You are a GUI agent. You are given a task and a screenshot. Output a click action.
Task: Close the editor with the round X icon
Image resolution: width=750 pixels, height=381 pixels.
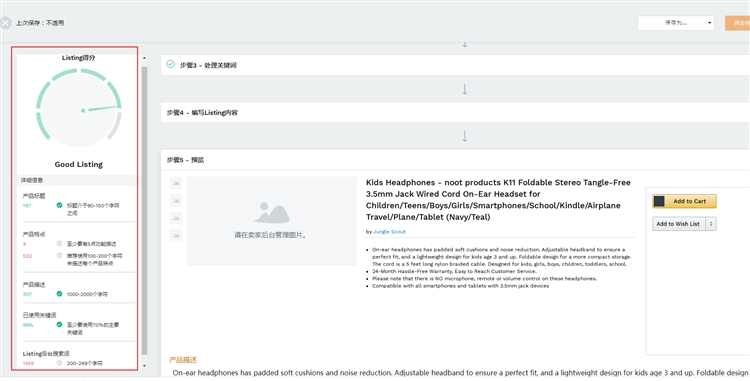pyautogui.click(x=5, y=22)
